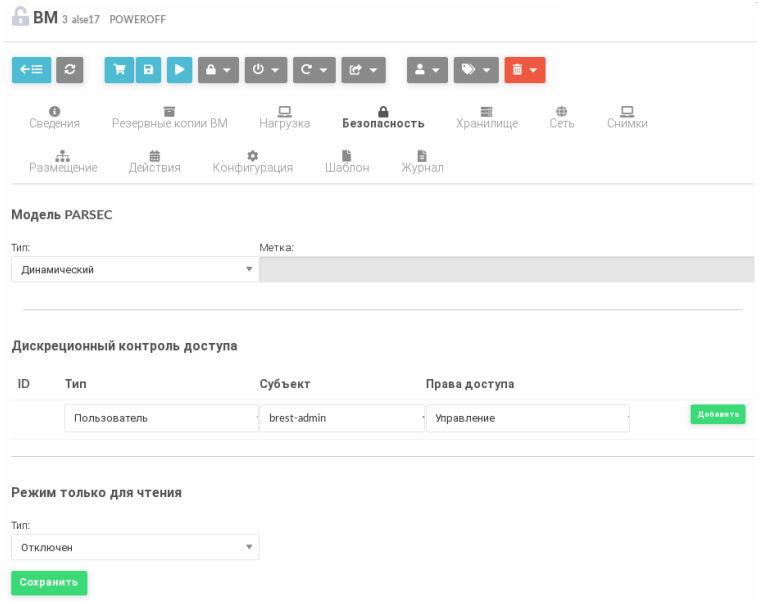762x601 pixels.
Task: Open the Сеть tab
Action: (562, 118)
